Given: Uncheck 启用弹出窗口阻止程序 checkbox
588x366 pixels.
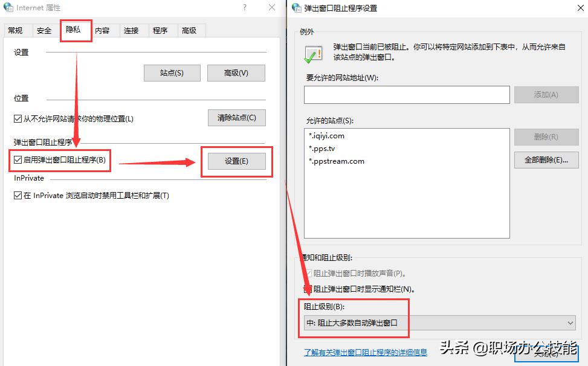Looking at the screenshot, I should [18, 161].
